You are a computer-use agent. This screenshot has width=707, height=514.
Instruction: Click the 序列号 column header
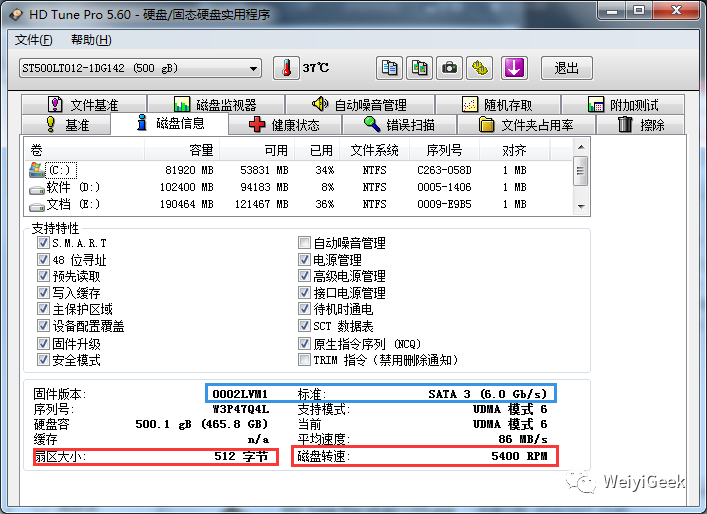[x=444, y=150]
